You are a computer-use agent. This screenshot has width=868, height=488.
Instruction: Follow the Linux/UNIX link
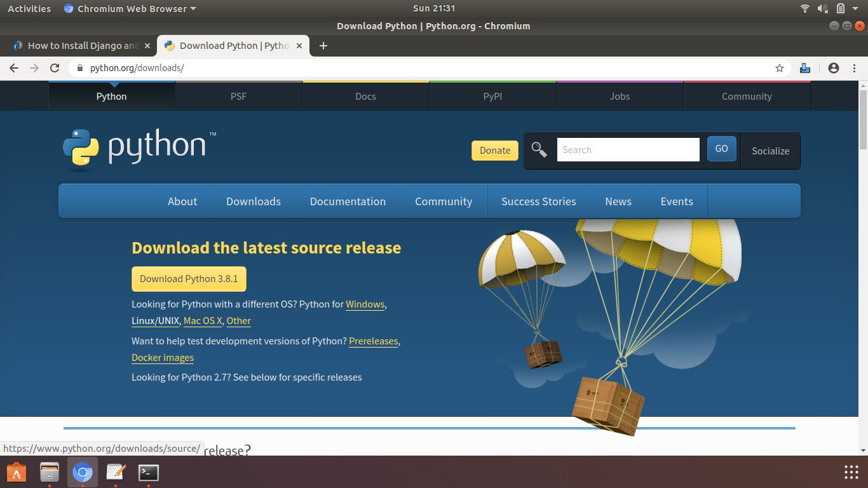coord(156,321)
